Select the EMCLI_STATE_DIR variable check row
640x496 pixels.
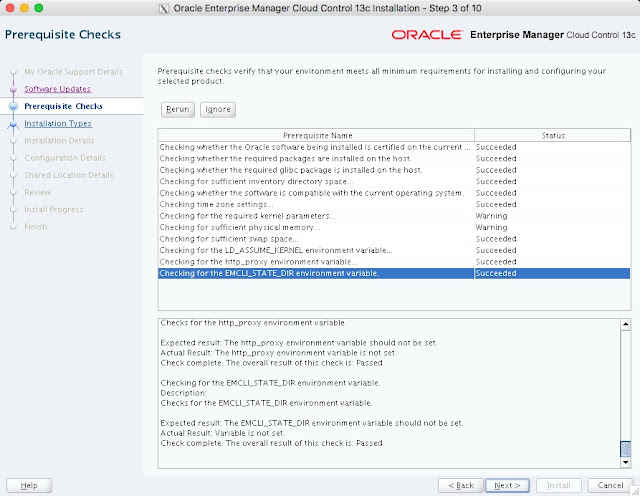click(x=394, y=273)
